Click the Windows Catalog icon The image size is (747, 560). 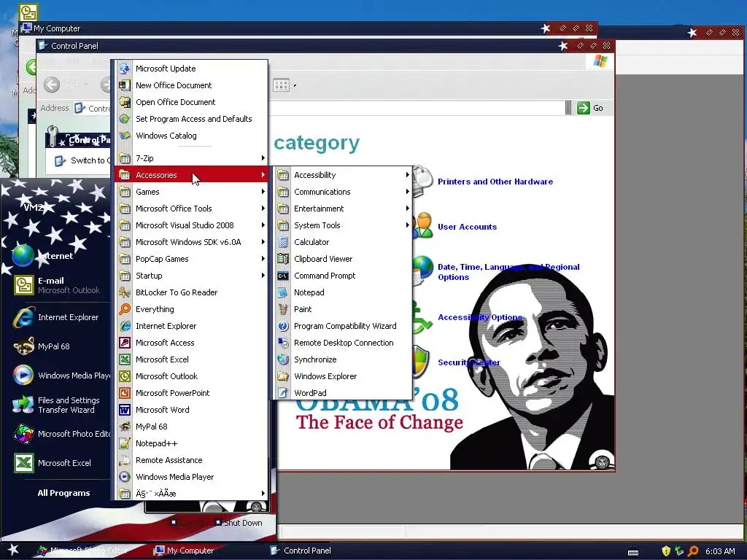click(125, 135)
